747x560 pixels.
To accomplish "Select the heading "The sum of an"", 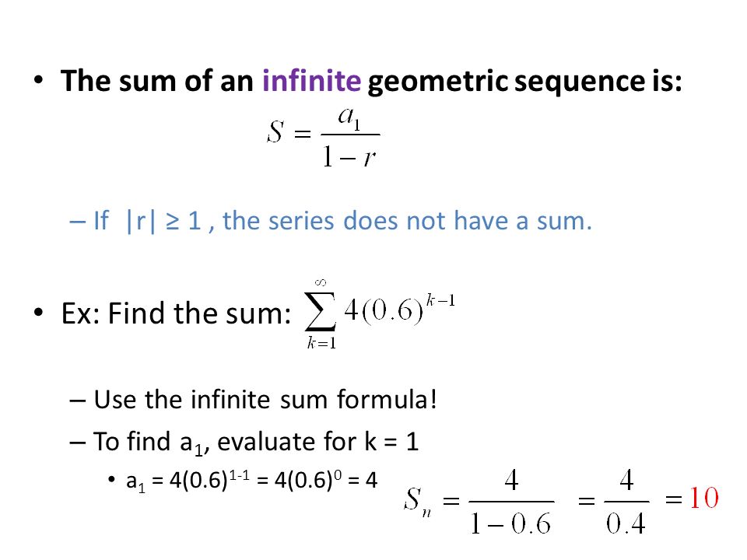I will click(157, 80).
